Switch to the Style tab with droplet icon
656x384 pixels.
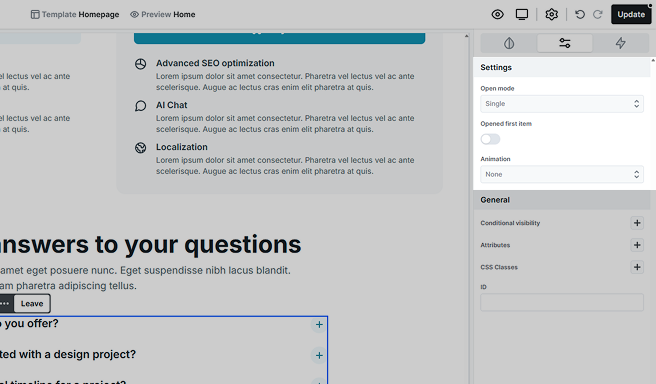pyautogui.click(x=509, y=43)
